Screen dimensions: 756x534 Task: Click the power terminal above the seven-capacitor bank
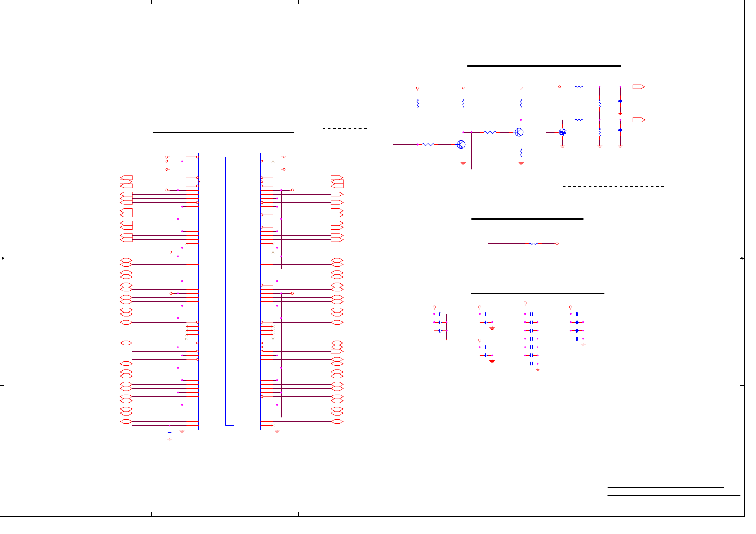525,303
